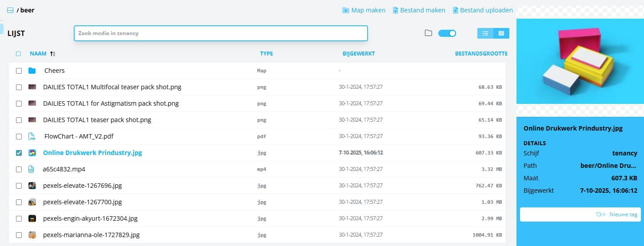Sort the list by NAAM column
The height and width of the screenshot is (246, 644).
point(38,54)
